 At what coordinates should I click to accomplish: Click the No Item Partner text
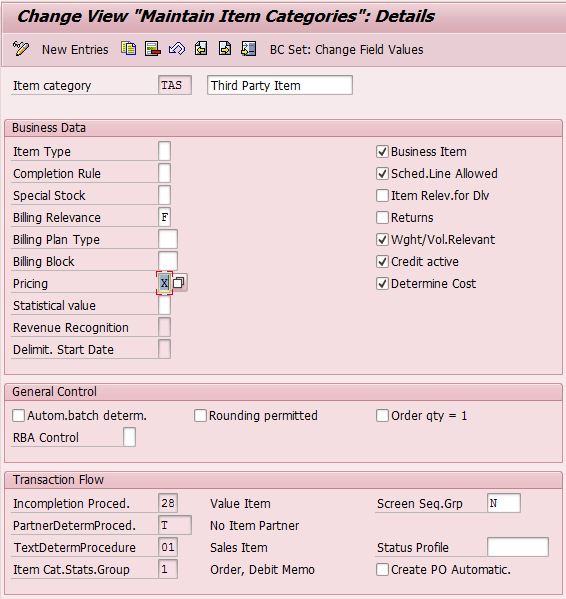click(255, 526)
